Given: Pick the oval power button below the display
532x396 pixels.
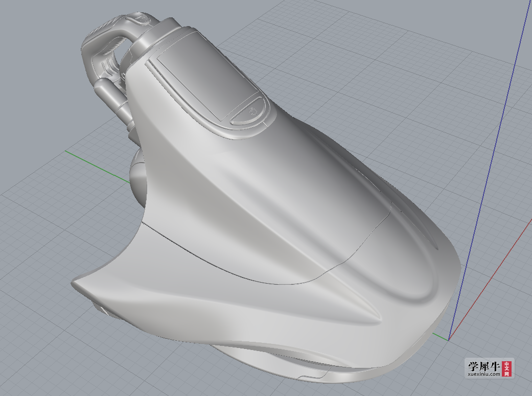Looking at the screenshot, I should point(248,111).
